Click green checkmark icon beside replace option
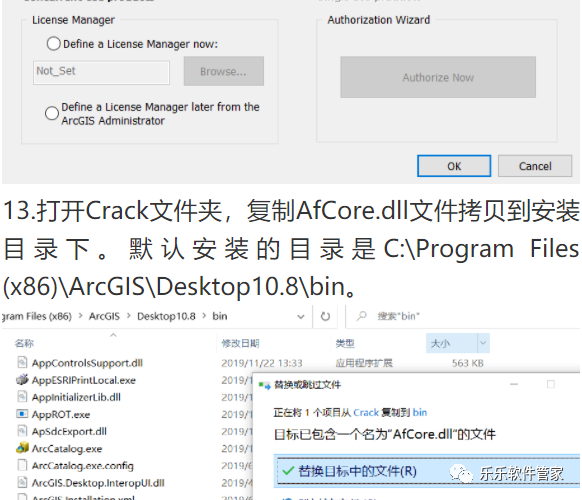 tap(288, 471)
